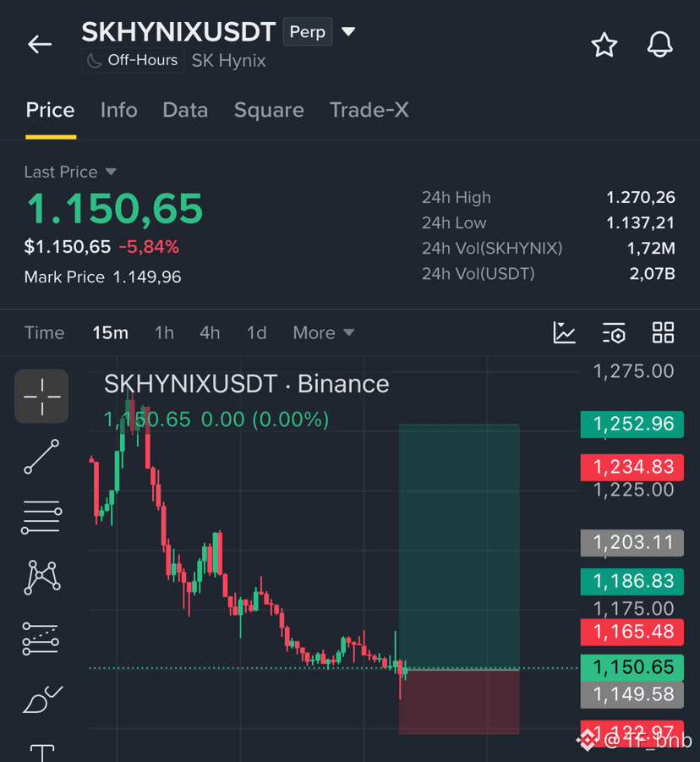Click the 24h Low value 1.137,21

click(641, 223)
